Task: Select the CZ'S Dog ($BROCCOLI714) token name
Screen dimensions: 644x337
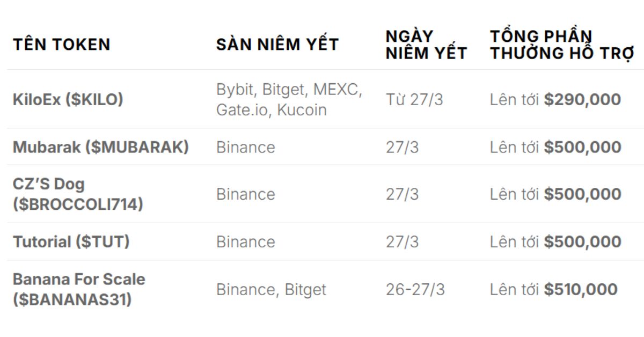Action: (x=78, y=194)
